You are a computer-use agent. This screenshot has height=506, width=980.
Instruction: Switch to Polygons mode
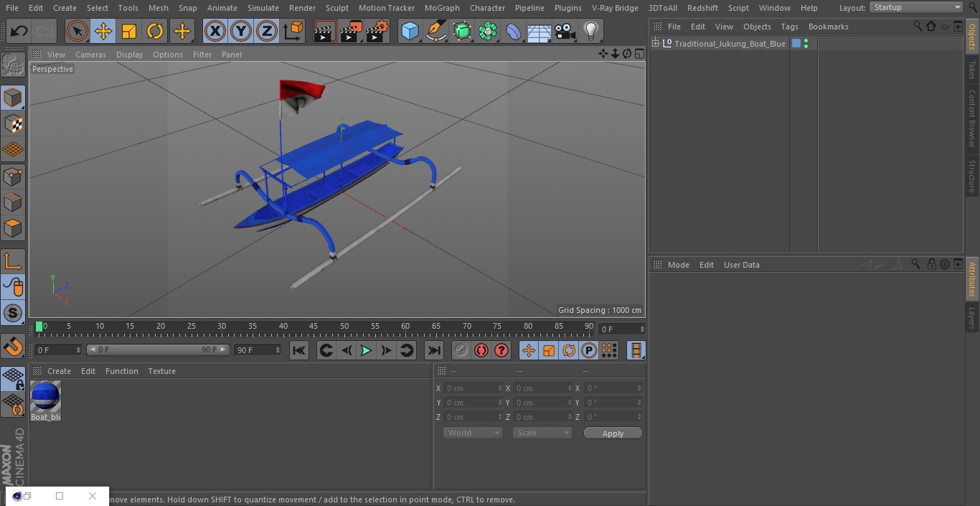[13, 228]
